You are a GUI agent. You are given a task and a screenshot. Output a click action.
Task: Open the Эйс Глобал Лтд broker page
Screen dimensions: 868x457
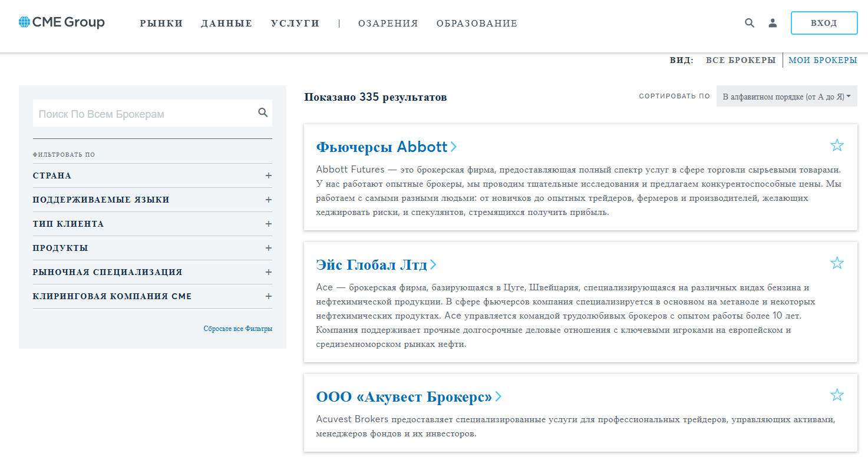click(x=377, y=264)
